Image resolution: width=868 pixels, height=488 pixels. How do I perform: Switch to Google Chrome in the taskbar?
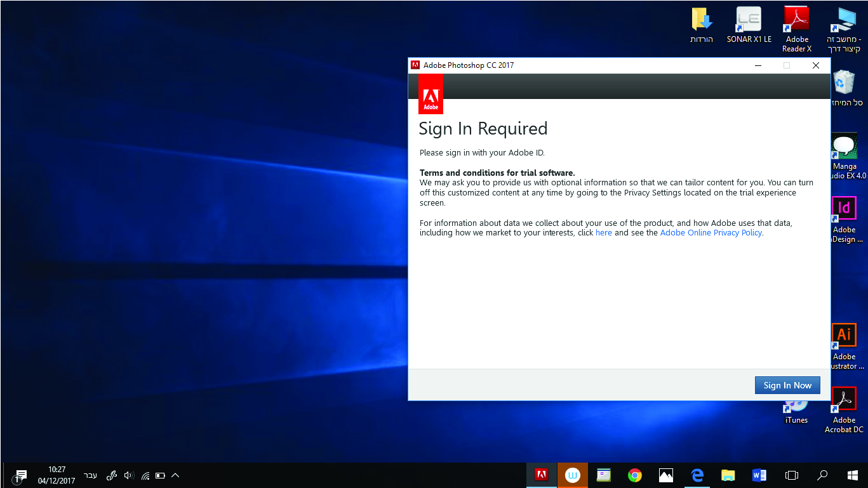click(634, 475)
